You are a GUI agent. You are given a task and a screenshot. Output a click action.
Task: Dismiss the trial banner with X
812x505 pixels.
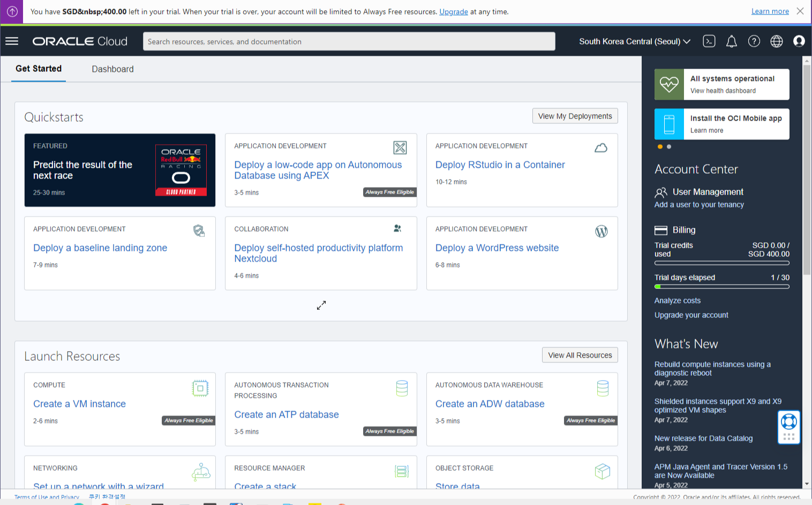pos(800,11)
